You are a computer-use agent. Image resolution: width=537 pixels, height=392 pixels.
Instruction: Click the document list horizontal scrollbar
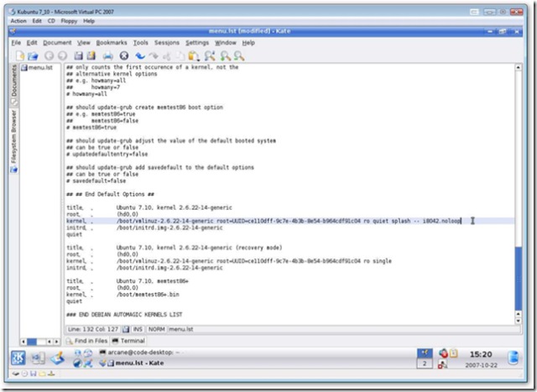[x=38, y=342]
